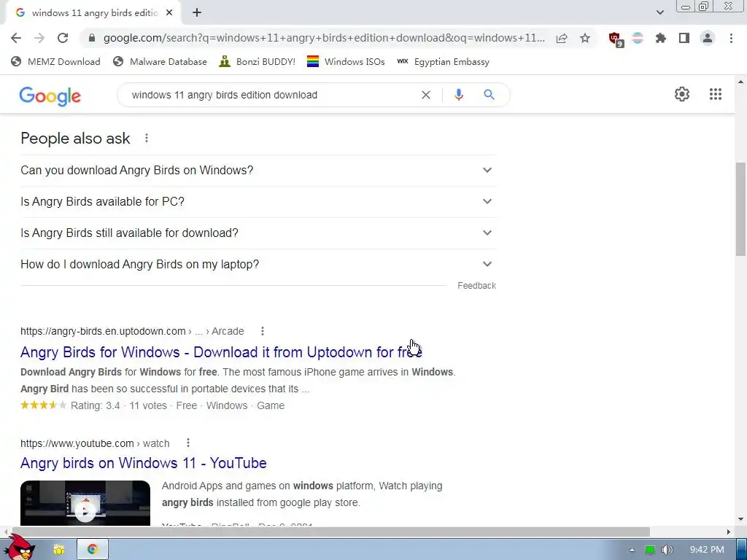The image size is (747, 560).
Task: Click the vertical page scrollbar thumb
Action: point(740,209)
